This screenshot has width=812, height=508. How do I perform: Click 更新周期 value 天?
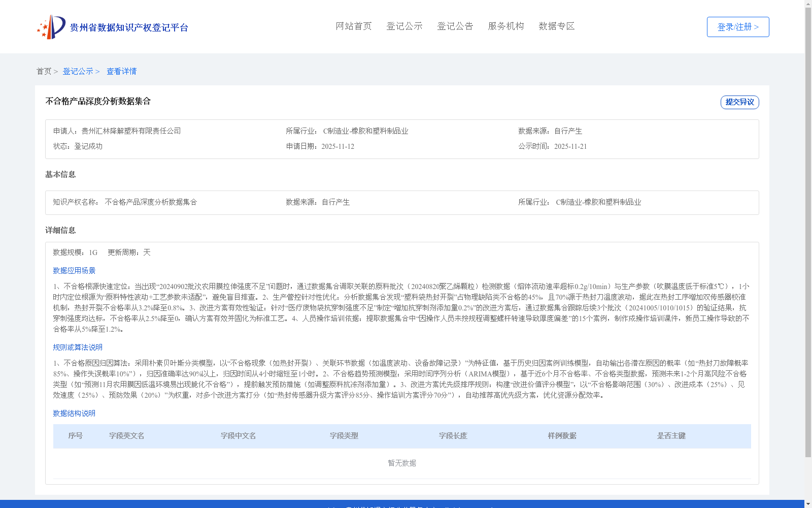pos(147,252)
